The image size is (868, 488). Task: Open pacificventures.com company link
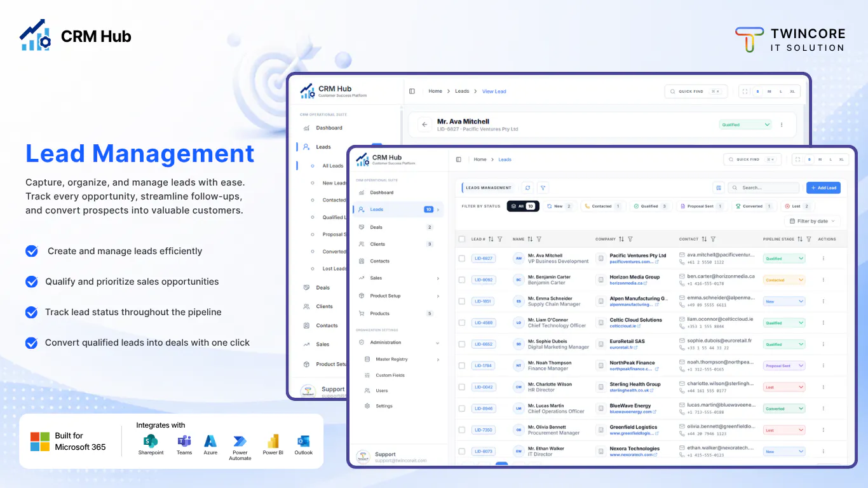click(x=633, y=262)
